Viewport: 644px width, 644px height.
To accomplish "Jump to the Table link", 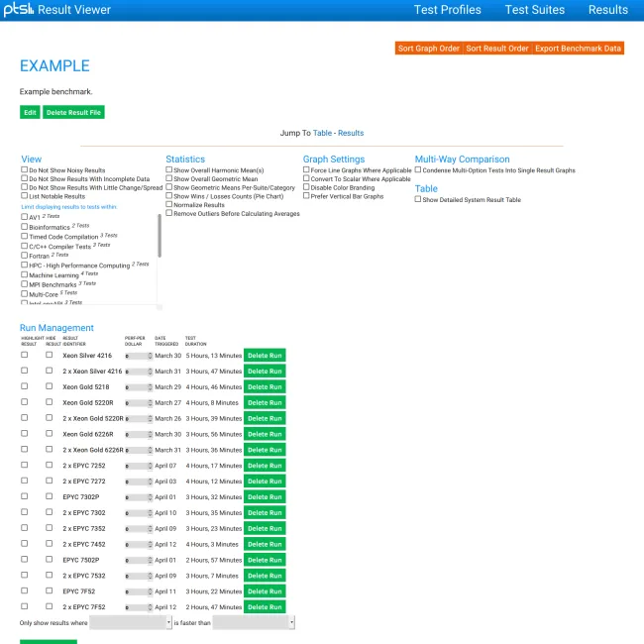I will 322,133.
